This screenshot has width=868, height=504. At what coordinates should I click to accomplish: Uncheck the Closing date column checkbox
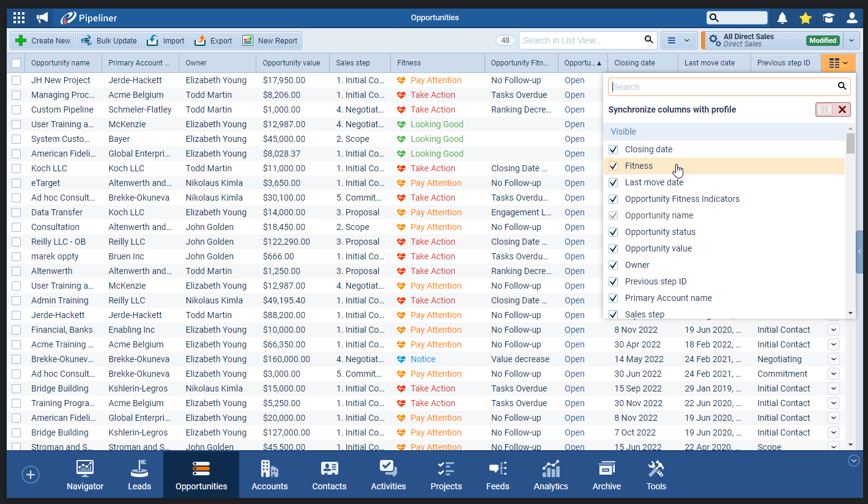(613, 150)
